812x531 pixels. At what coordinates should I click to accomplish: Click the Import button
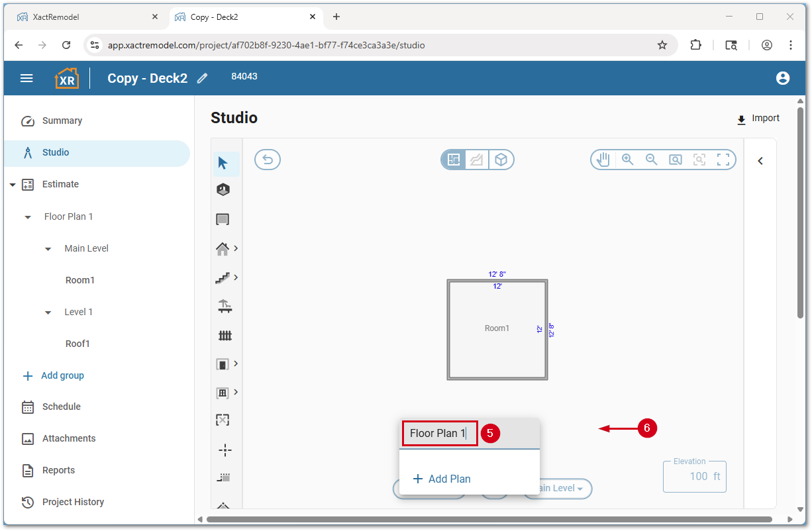point(758,119)
